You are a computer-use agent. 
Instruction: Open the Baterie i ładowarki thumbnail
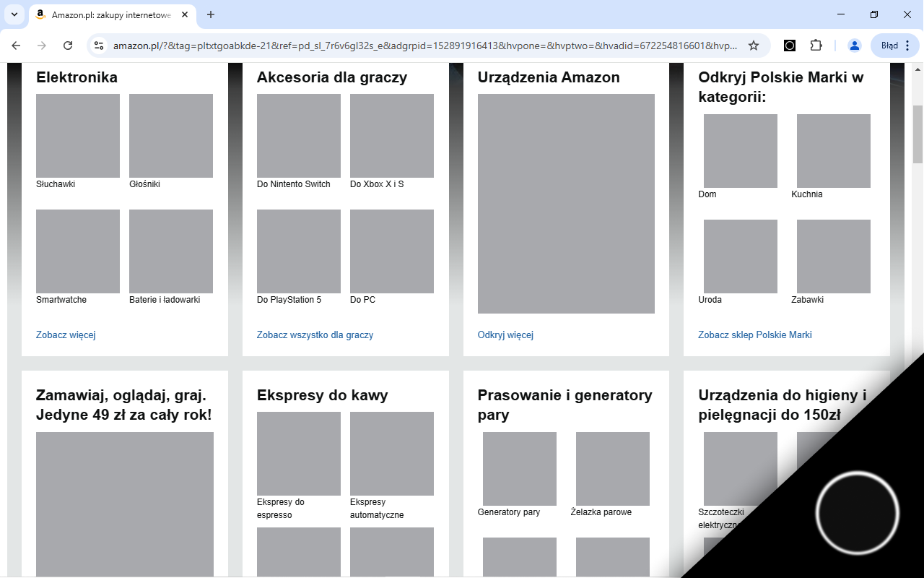171,251
